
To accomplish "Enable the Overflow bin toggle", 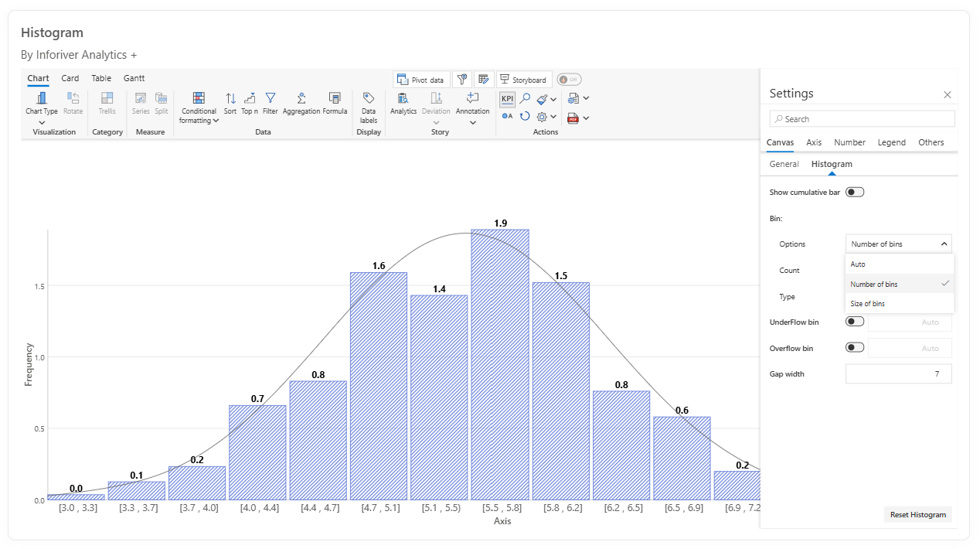I will [x=855, y=348].
